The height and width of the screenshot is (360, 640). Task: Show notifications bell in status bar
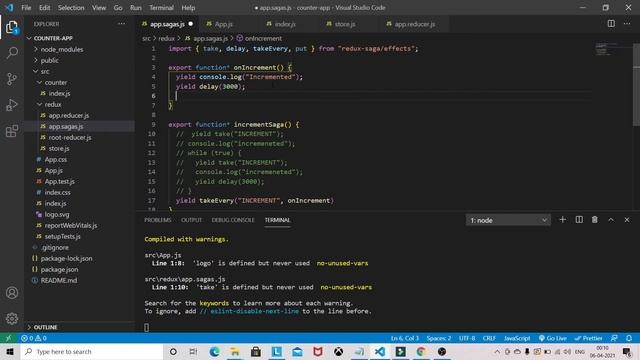pyautogui.click(x=629, y=338)
